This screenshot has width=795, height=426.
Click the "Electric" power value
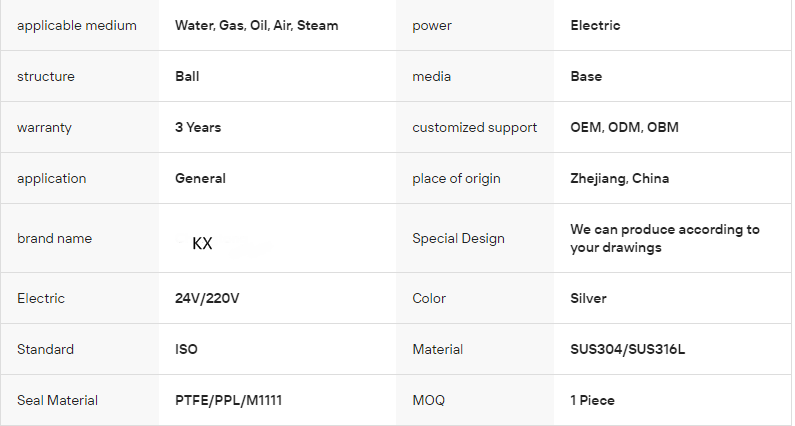[595, 25]
